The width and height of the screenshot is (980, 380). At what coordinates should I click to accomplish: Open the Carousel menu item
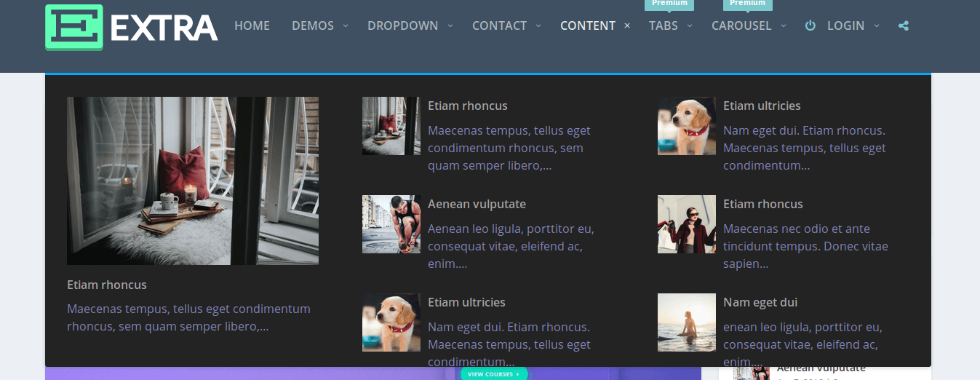tap(741, 26)
